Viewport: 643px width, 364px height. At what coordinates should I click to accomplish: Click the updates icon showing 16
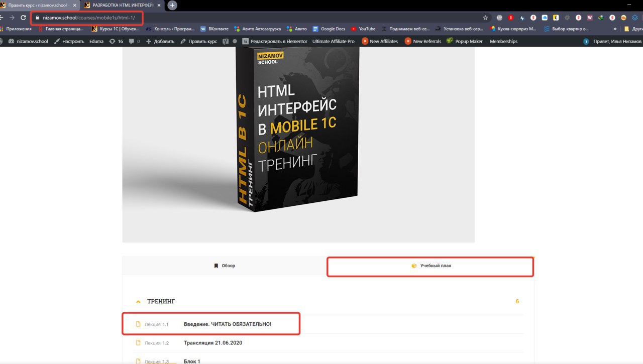coord(116,41)
